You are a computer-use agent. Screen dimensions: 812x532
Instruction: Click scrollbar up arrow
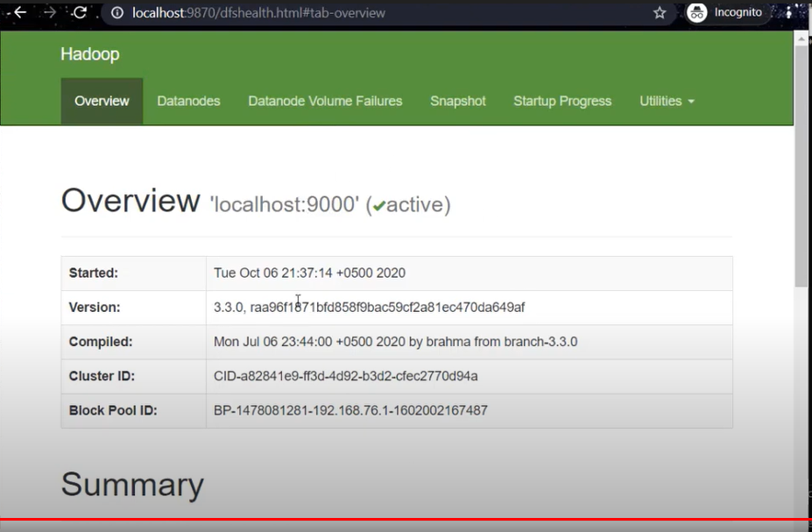801,39
